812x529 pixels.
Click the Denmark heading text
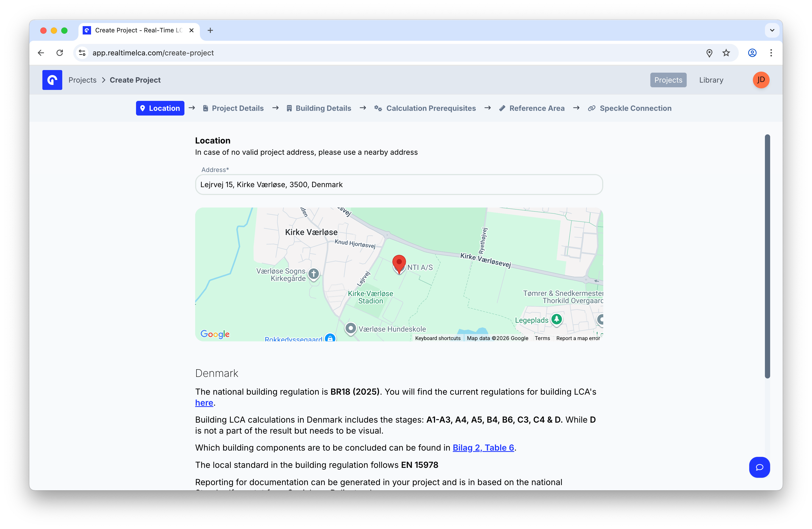(217, 373)
